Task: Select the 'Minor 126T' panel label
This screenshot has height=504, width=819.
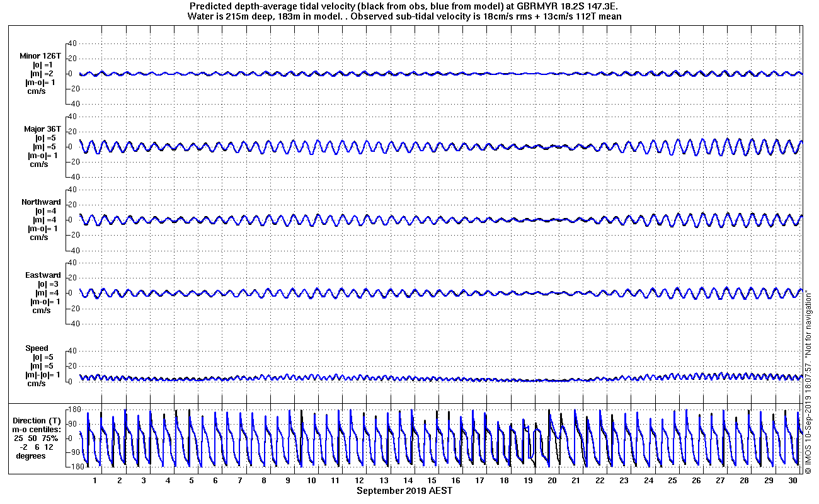Action: pos(40,55)
